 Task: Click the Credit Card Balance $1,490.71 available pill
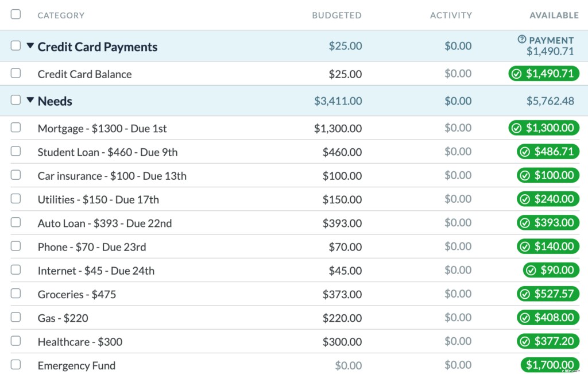543,74
